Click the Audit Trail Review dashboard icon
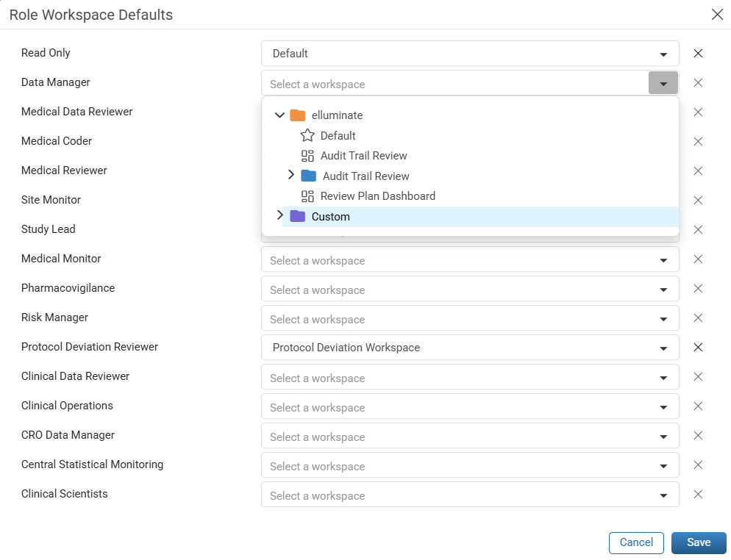Viewport: 731px width, 560px height. click(x=307, y=156)
